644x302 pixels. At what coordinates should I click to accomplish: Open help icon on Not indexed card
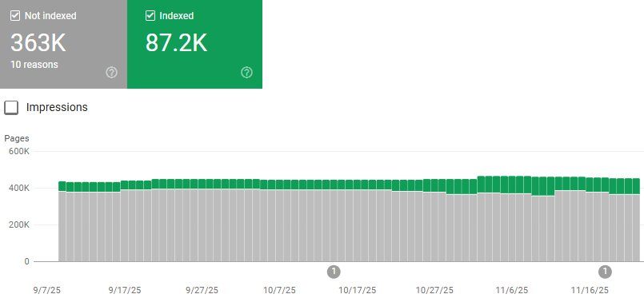(x=111, y=73)
